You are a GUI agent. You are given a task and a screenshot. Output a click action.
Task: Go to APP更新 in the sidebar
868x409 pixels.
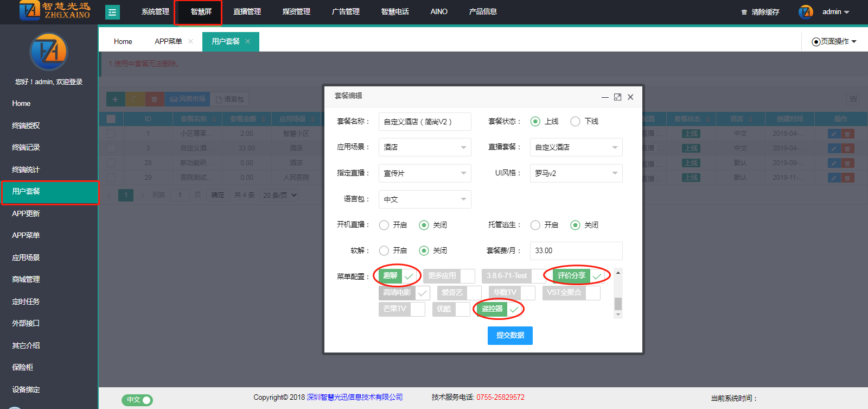tap(26, 213)
